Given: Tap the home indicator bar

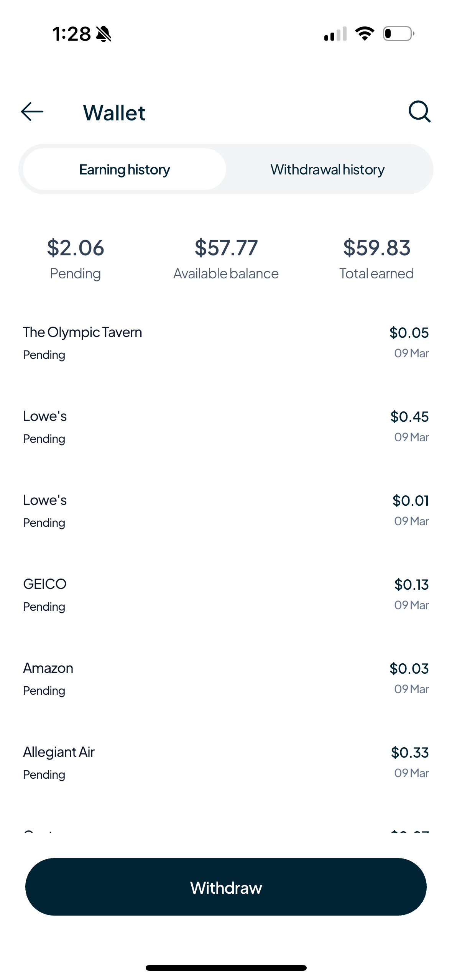Looking at the screenshot, I should tap(226, 968).
